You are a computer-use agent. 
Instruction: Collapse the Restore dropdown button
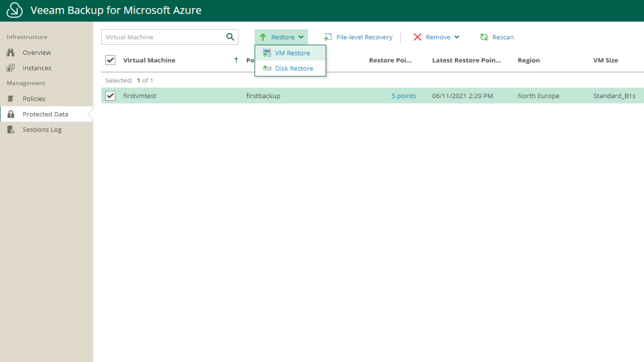281,37
